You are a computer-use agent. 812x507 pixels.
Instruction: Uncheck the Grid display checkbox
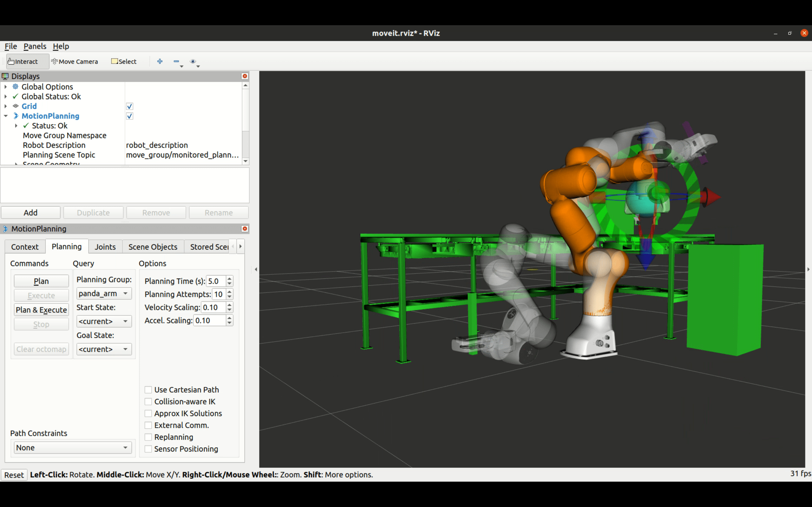coord(129,106)
